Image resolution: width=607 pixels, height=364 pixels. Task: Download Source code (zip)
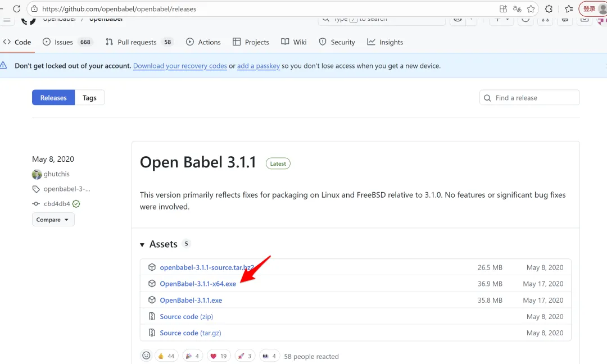click(186, 317)
